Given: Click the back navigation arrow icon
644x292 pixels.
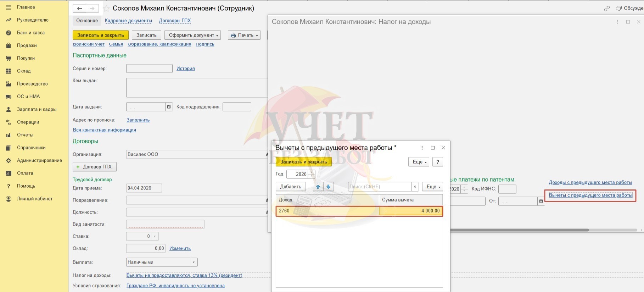Looking at the screenshot, I should (79, 9).
